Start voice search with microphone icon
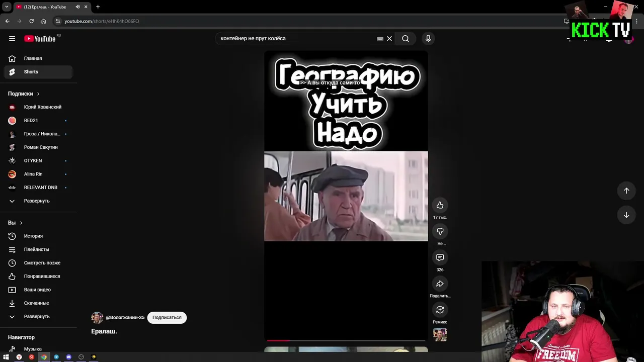The width and height of the screenshot is (644, 362). (428, 38)
